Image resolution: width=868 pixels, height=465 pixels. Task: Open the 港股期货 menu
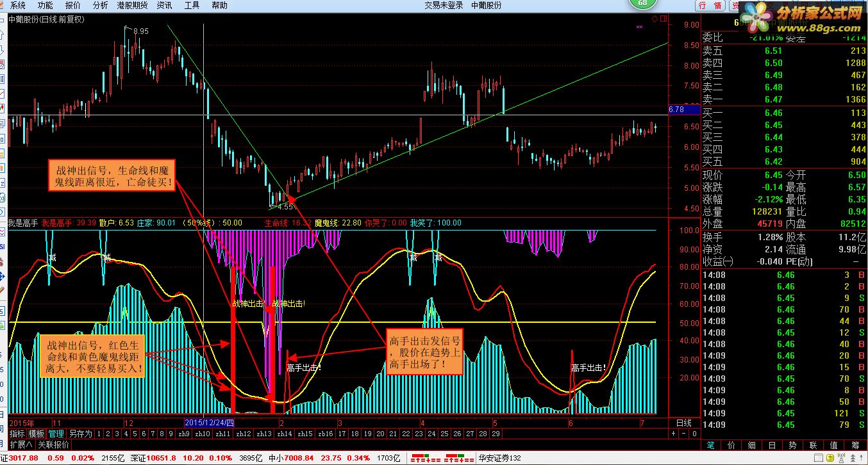coord(132,5)
